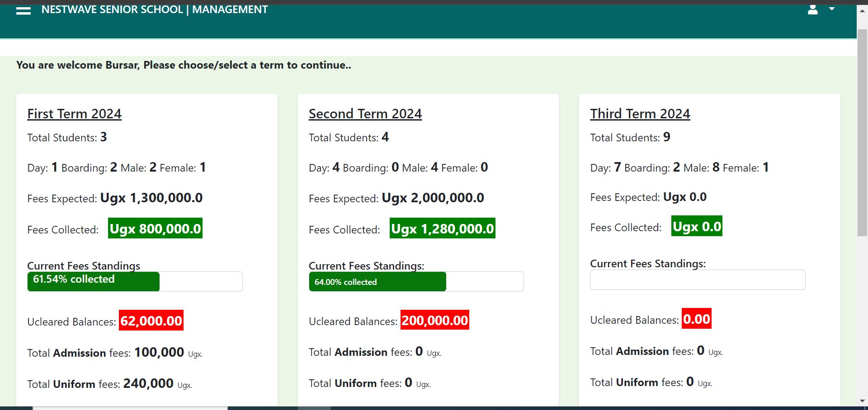Viewport: 868px width, 410px height.
Task: Click the green Ugx 800,000.0 collected badge
Action: click(155, 228)
